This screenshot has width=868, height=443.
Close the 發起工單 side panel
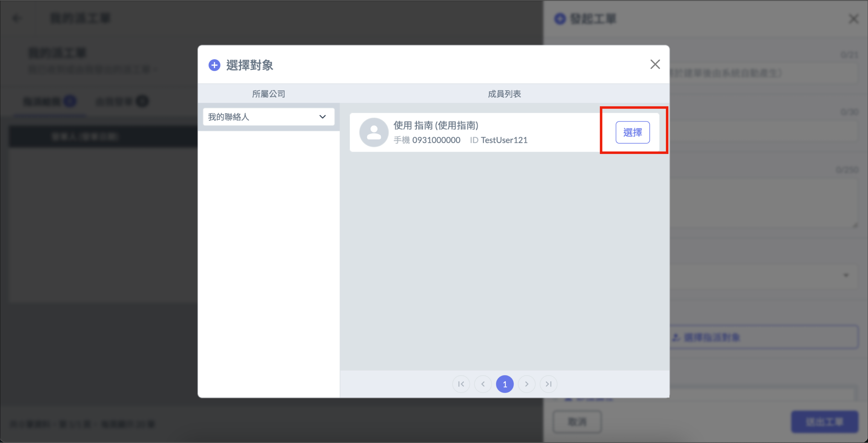pos(853,19)
